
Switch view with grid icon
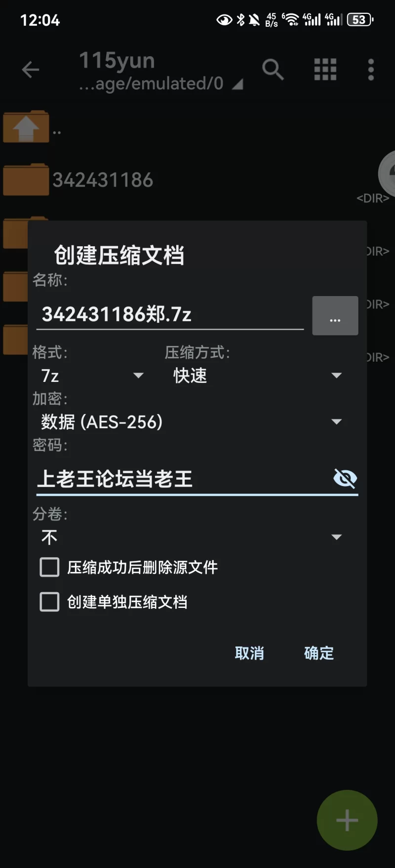(x=325, y=70)
